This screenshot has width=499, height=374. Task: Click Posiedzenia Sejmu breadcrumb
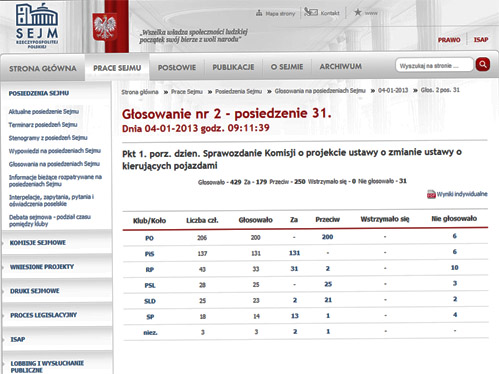pyautogui.click(x=239, y=91)
